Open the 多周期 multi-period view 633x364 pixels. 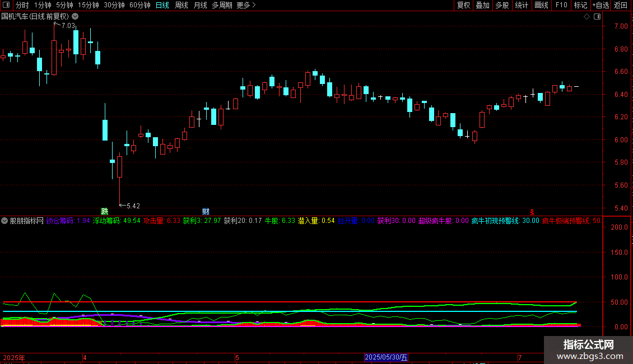(222, 5)
